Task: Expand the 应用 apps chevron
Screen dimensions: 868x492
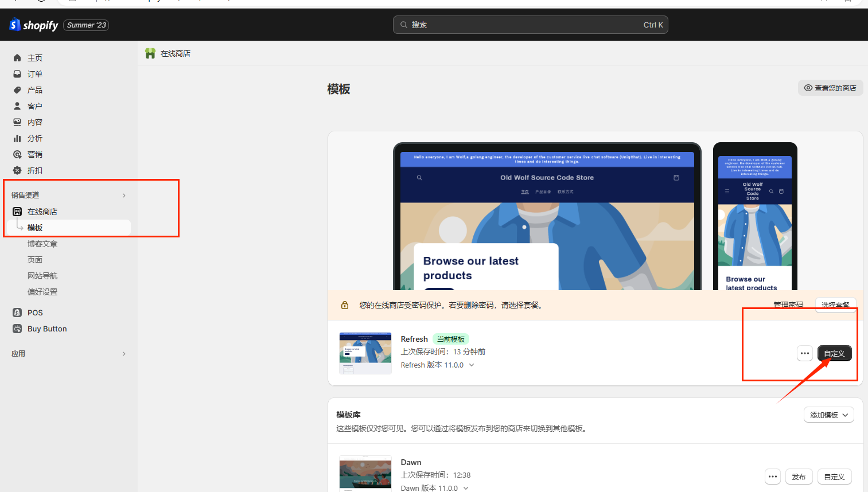Action: pos(124,354)
